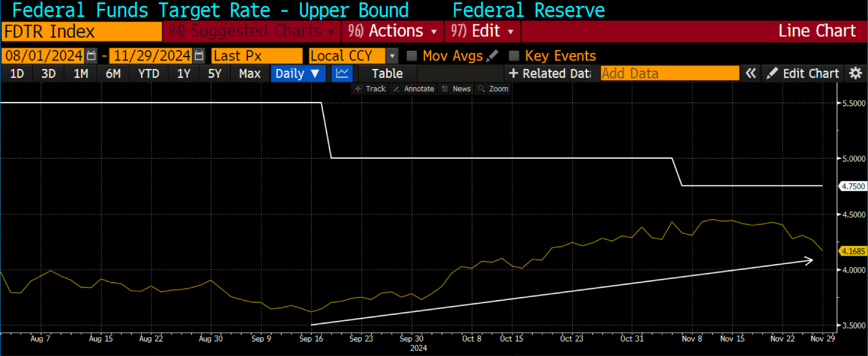Click the Related Data button
The image size is (868, 356).
click(x=550, y=73)
